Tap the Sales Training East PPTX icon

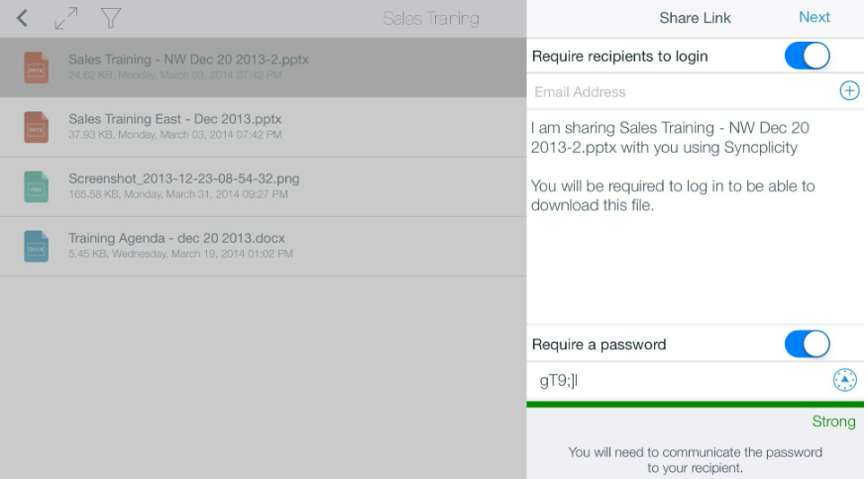point(36,127)
